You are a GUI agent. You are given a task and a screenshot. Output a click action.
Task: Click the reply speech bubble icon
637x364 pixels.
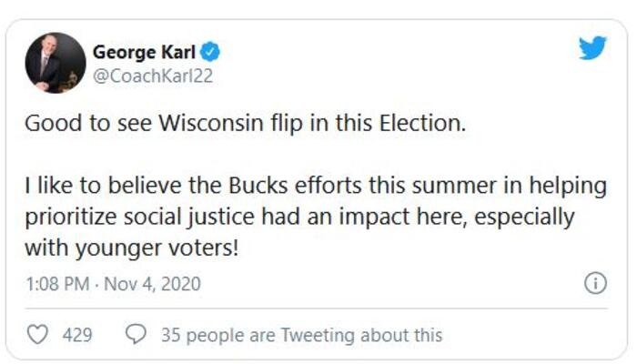[x=136, y=335]
